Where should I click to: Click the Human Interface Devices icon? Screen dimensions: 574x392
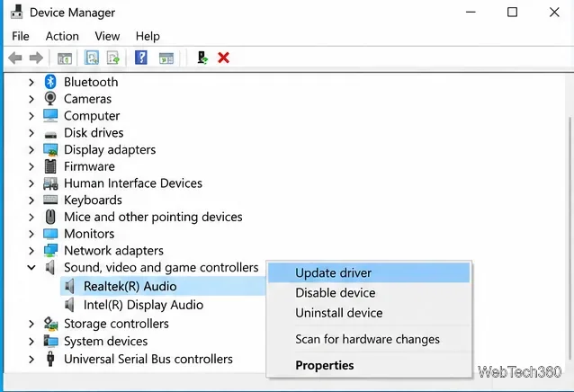(x=50, y=183)
